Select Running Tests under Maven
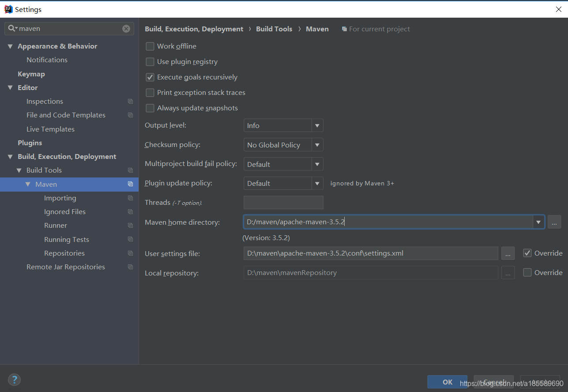This screenshot has width=568, height=392. 67,240
